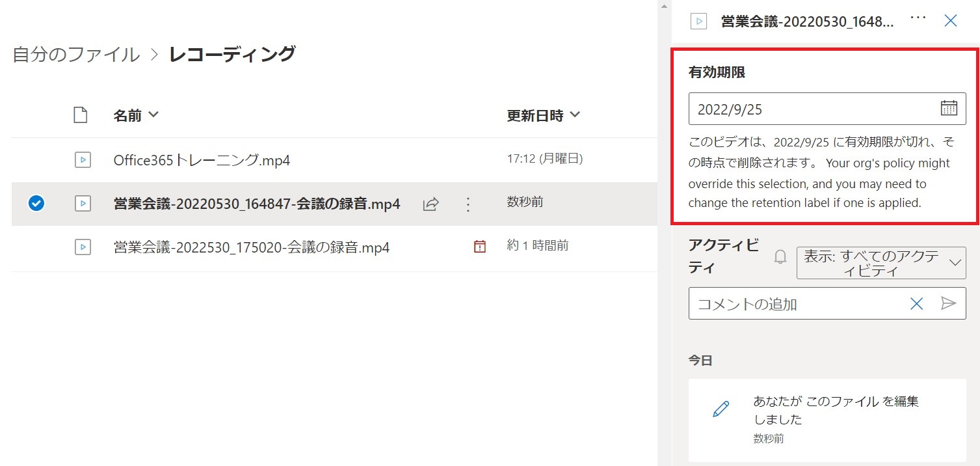Viewport: 980px width, 466px height.
Task: Open details panel three-dots menu
Action: point(918,19)
